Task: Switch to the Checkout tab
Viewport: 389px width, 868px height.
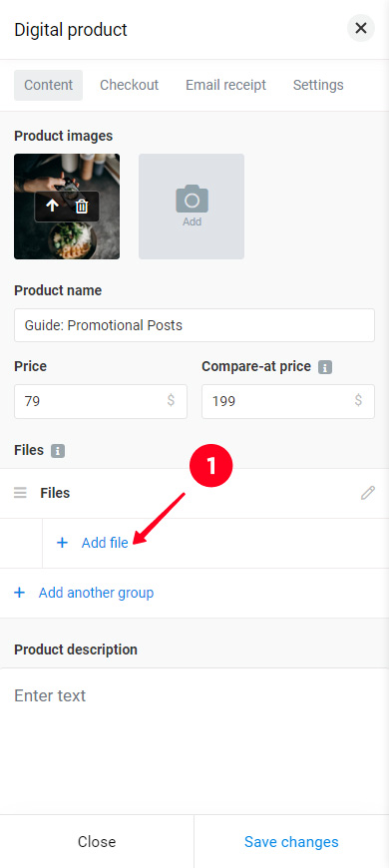Action: pos(129,85)
